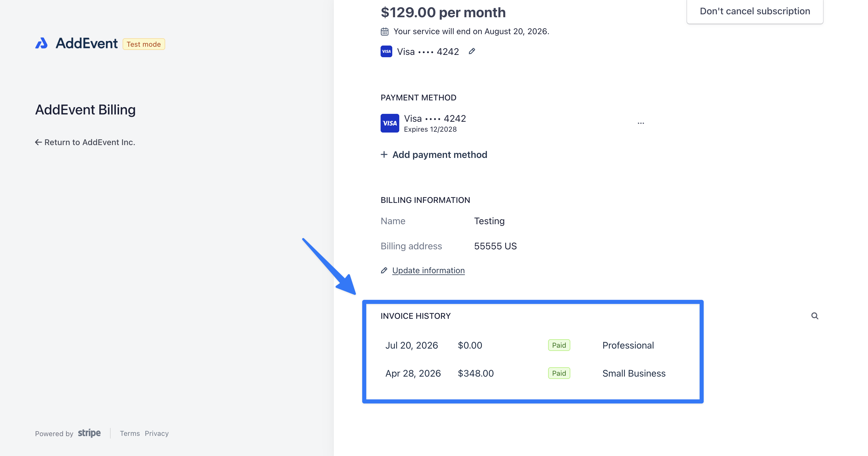Click the Professional plan invoice label
Viewport: 868px width, 456px height.
click(x=628, y=345)
